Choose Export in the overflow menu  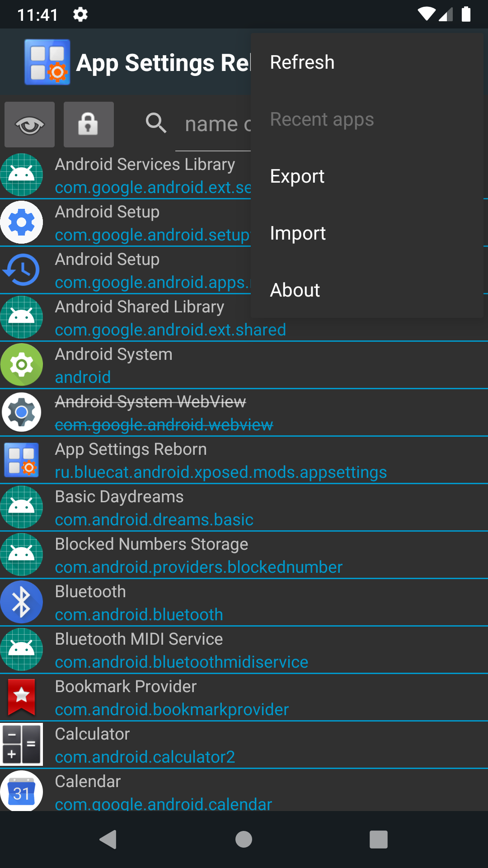[367, 176]
